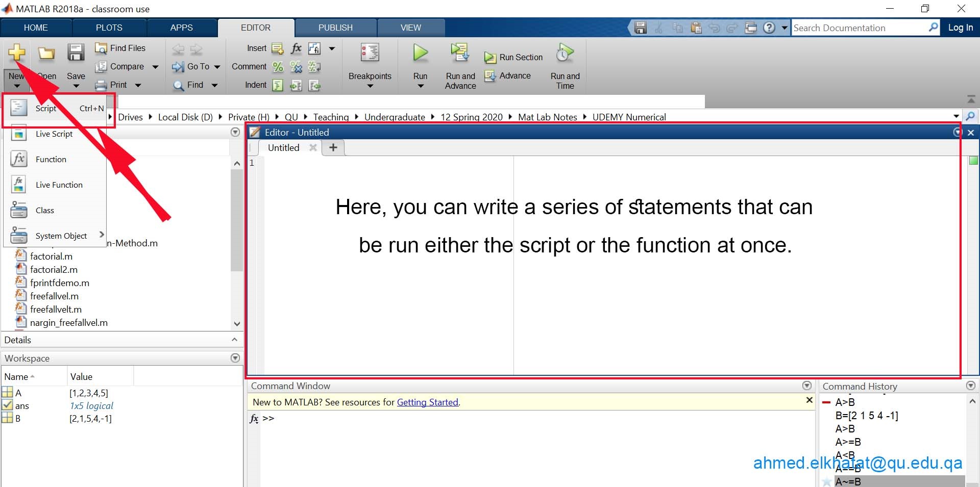Screen dimensions: 980x487
Task: Click the Paste icon in quick access toolbar
Action: pos(696,28)
